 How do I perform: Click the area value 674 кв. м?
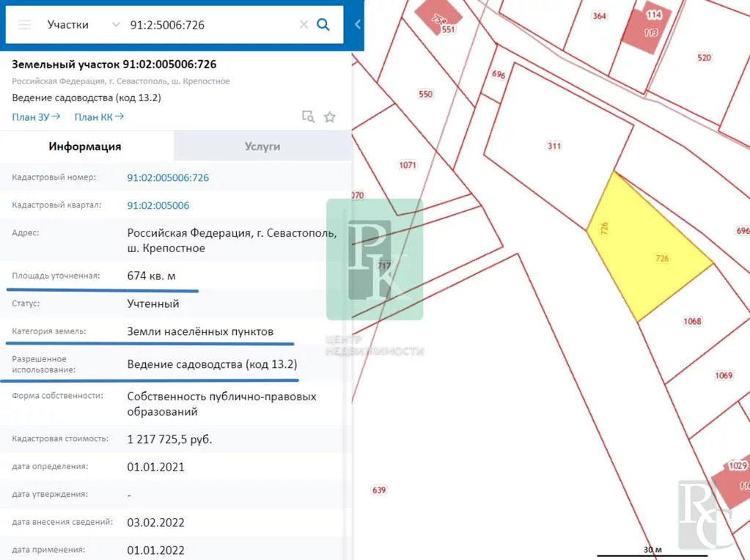(151, 276)
